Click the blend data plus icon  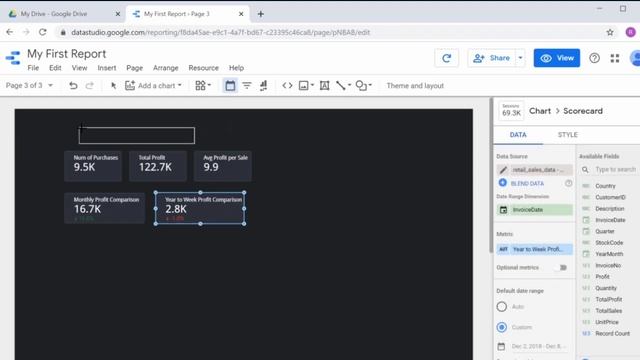[x=502, y=183]
